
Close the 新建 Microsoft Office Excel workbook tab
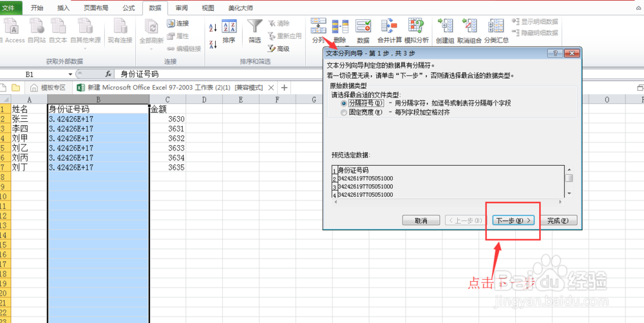tap(270, 88)
